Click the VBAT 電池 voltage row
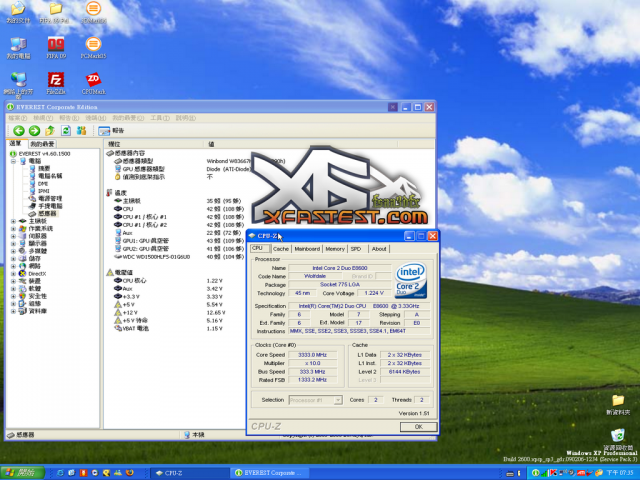The image size is (640, 480). point(169,329)
